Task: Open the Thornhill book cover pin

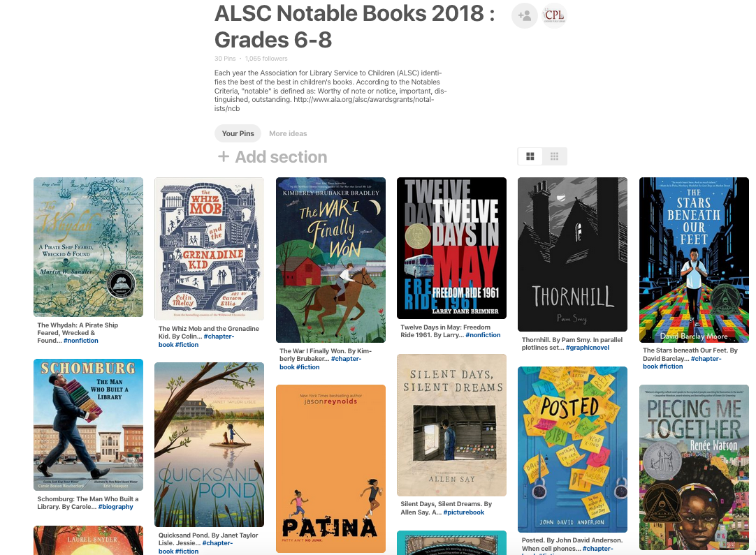Action: click(572, 254)
